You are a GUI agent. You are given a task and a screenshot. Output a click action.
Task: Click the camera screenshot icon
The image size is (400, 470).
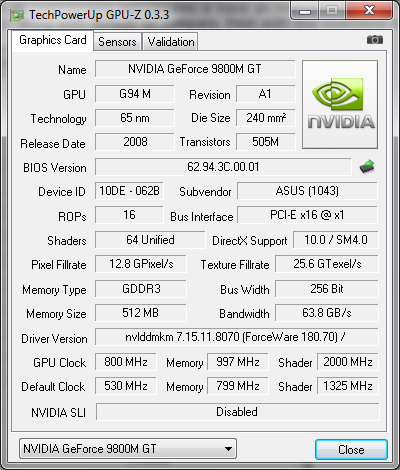pos(375,40)
